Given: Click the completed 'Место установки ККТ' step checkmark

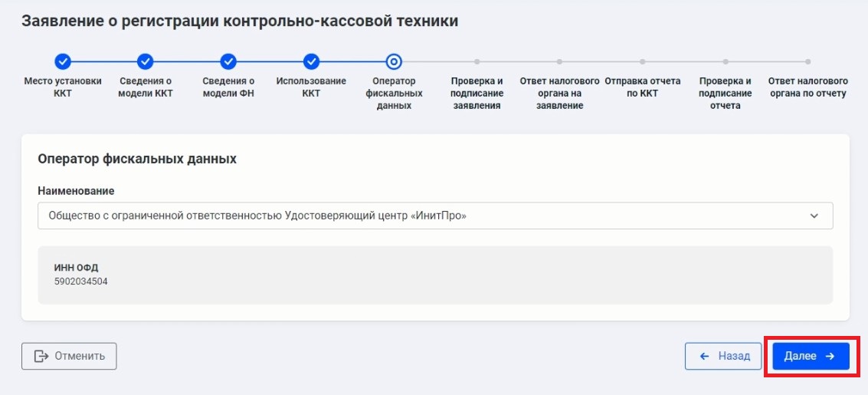Looking at the screenshot, I should (x=63, y=61).
